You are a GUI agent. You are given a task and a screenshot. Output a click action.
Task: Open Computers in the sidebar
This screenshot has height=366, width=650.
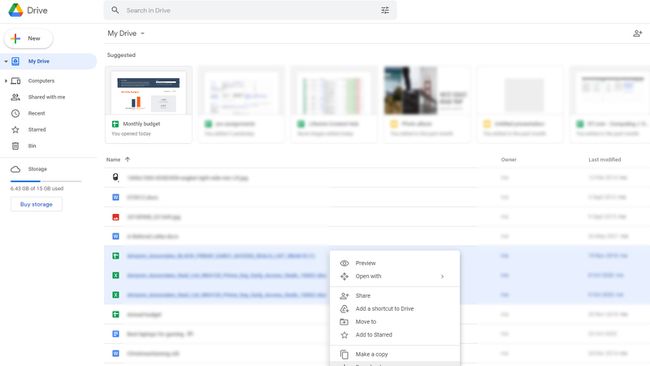coord(41,81)
